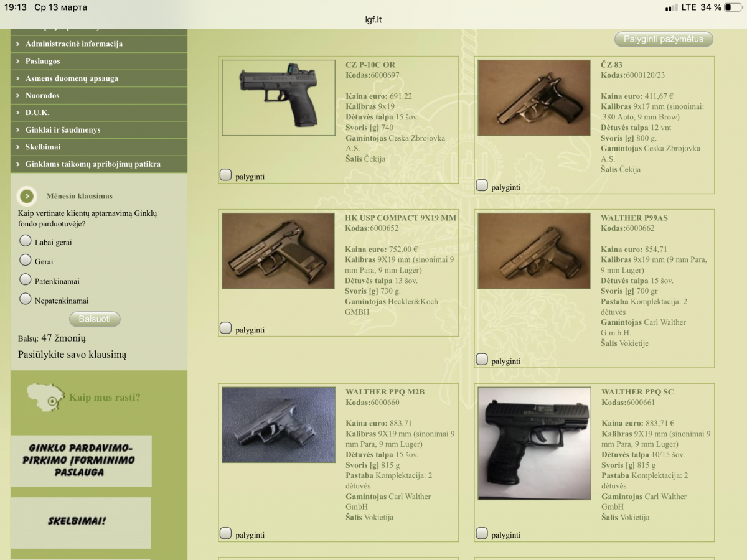Click the arrow beside Paslaugos
Viewport: 747px width, 560px height.
click(18, 62)
